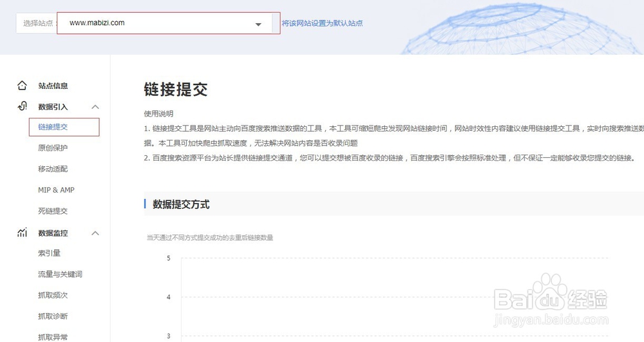
Task: Select 死链提交 in the sidebar
Action: click(x=53, y=211)
